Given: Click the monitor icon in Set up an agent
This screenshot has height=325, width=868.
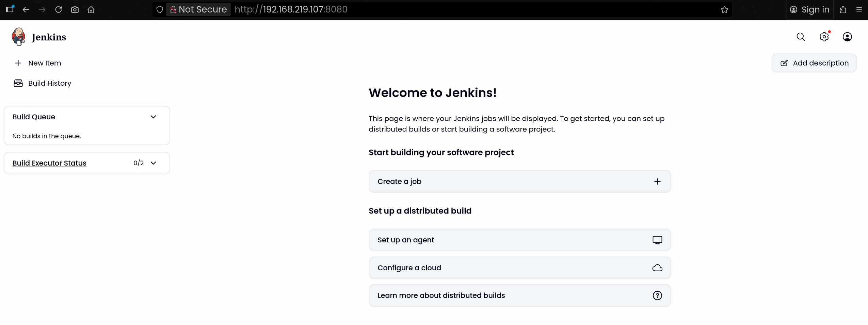Looking at the screenshot, I should point(657,240).
